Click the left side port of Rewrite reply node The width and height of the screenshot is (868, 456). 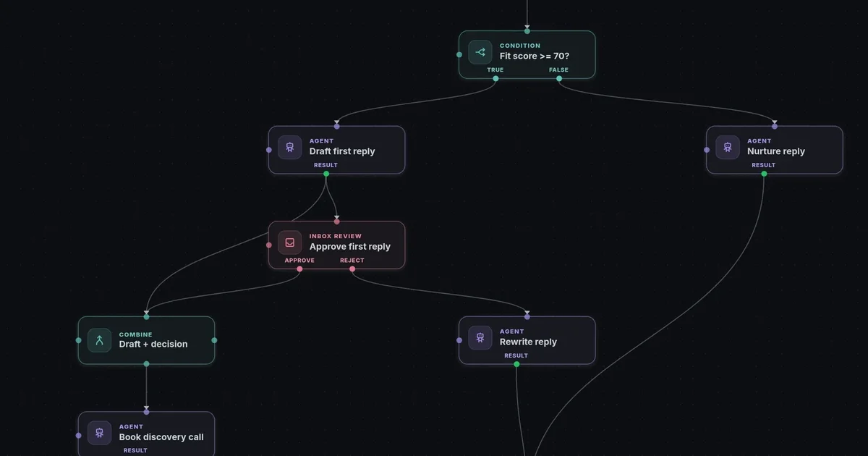[x=459, y=340]
